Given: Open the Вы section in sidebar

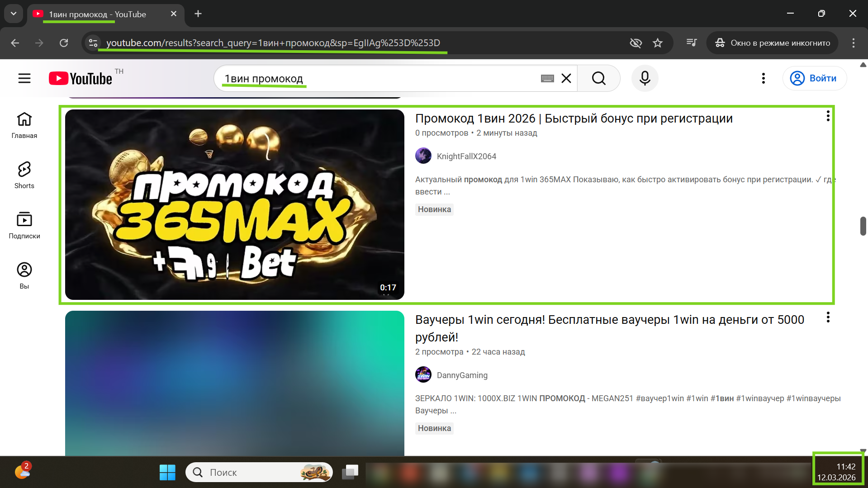Looking at the screenshot, I should [x=24, y=276].
